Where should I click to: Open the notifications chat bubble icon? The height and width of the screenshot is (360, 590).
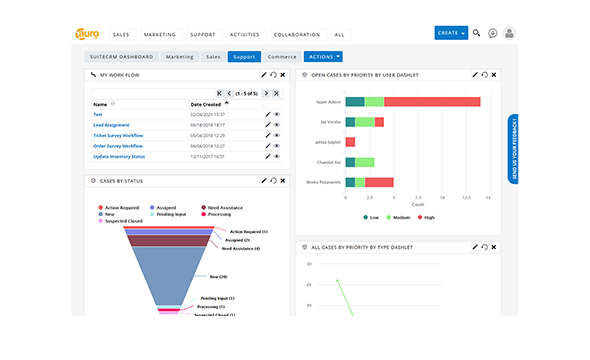point(493,33)
